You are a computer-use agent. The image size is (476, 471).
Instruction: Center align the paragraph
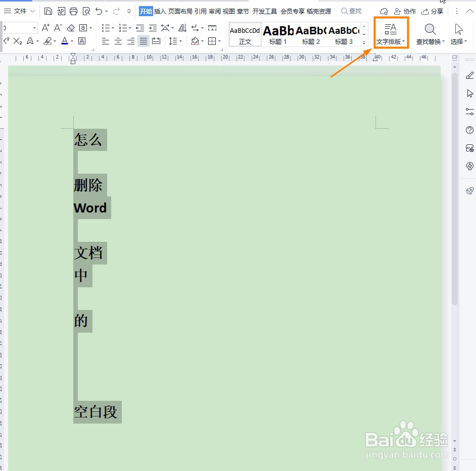click(x=118, y=41)
